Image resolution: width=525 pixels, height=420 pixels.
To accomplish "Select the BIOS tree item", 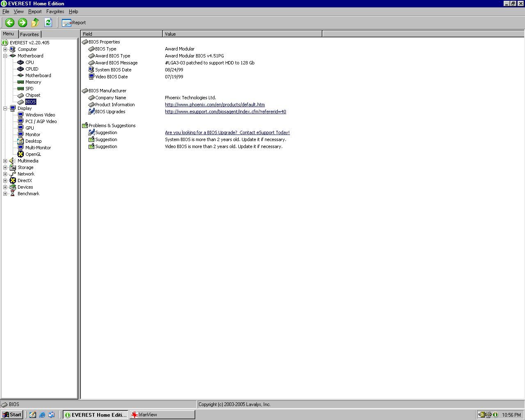I will point(30,102).
